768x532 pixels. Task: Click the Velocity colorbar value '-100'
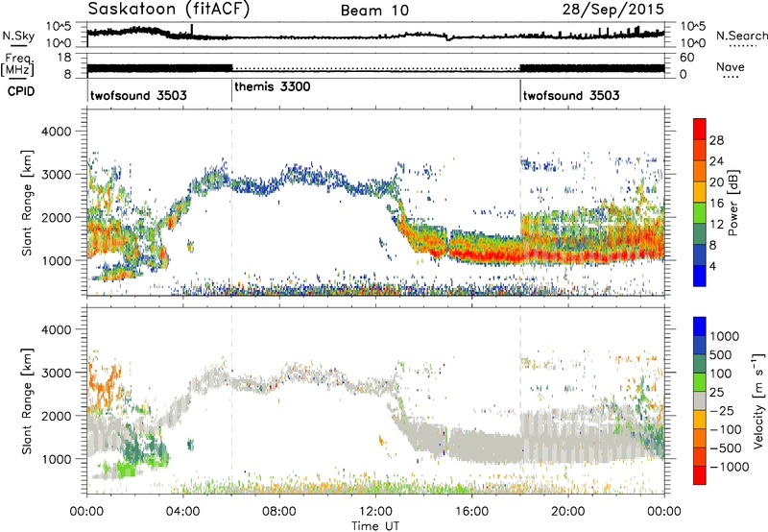point(725,429)
